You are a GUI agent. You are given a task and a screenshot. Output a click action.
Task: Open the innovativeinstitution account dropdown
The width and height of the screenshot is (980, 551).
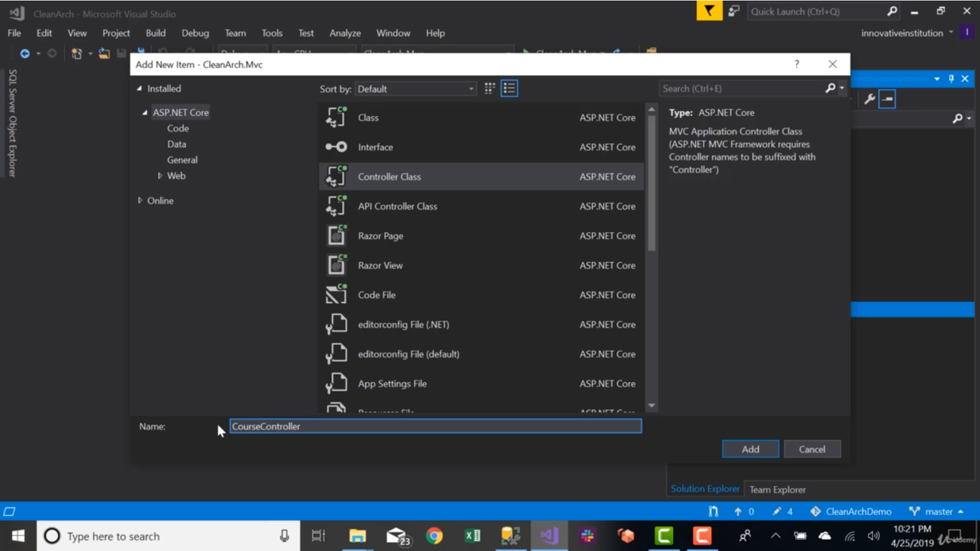point(906,33)
